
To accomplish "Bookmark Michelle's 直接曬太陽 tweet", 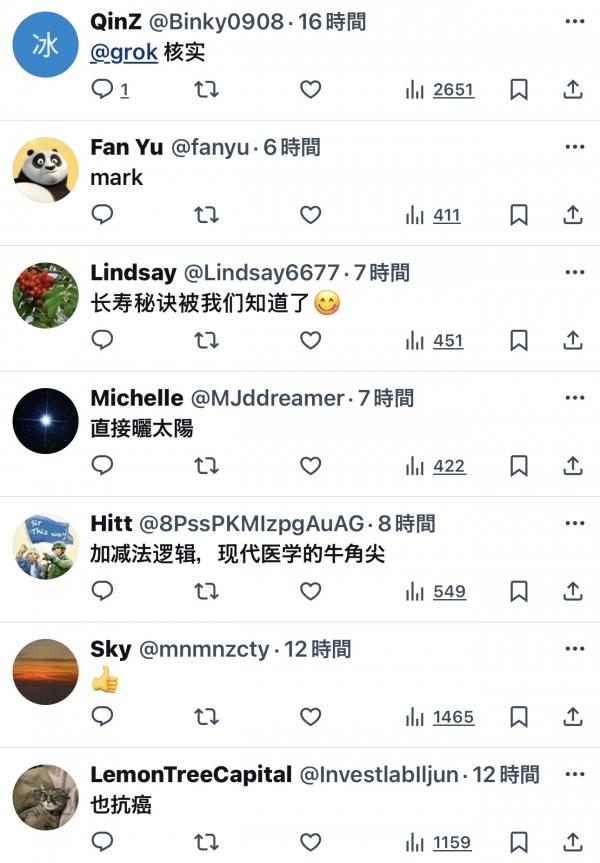I will point(519,466).
